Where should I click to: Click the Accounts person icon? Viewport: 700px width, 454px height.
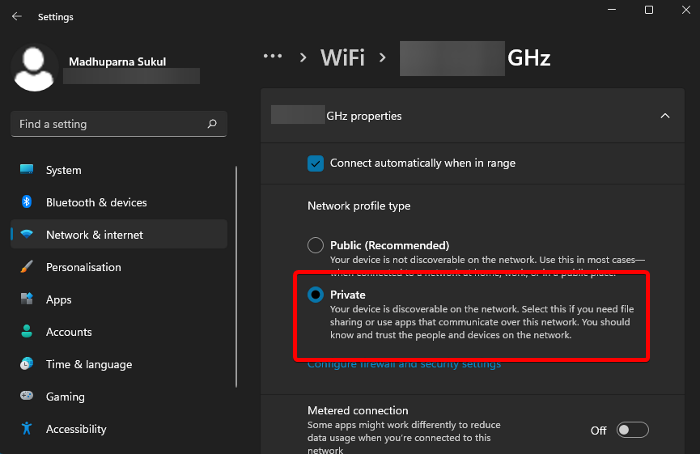(26, 332)
